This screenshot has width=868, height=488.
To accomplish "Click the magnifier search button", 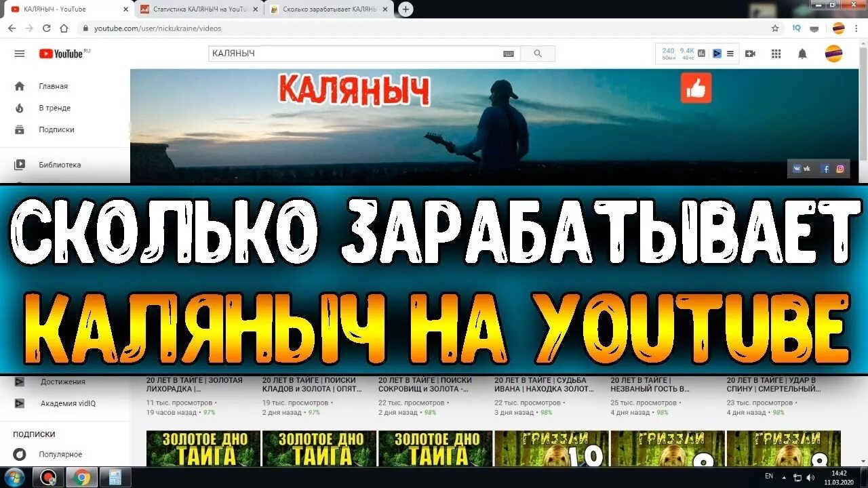I will 538,54.
